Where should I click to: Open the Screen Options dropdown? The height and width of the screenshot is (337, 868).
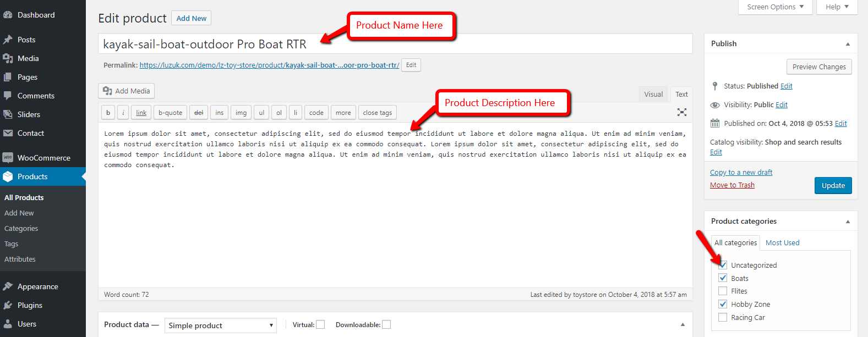[775, 7]
